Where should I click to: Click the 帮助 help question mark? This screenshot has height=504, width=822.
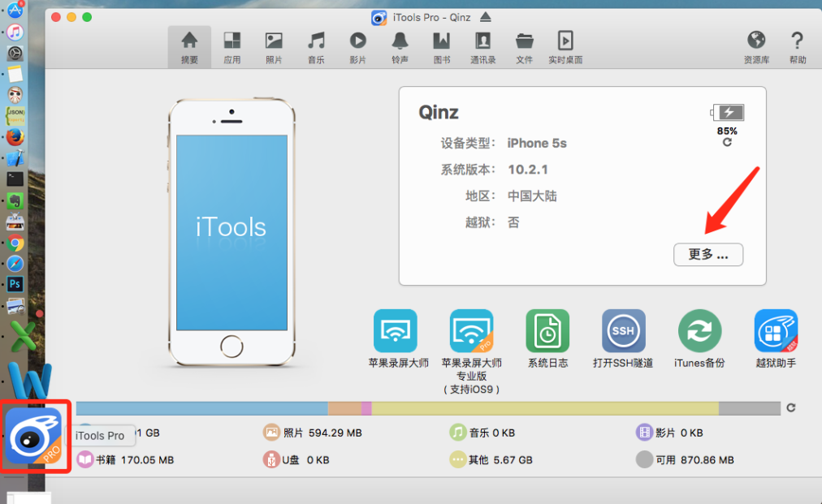tap(798, 47)
